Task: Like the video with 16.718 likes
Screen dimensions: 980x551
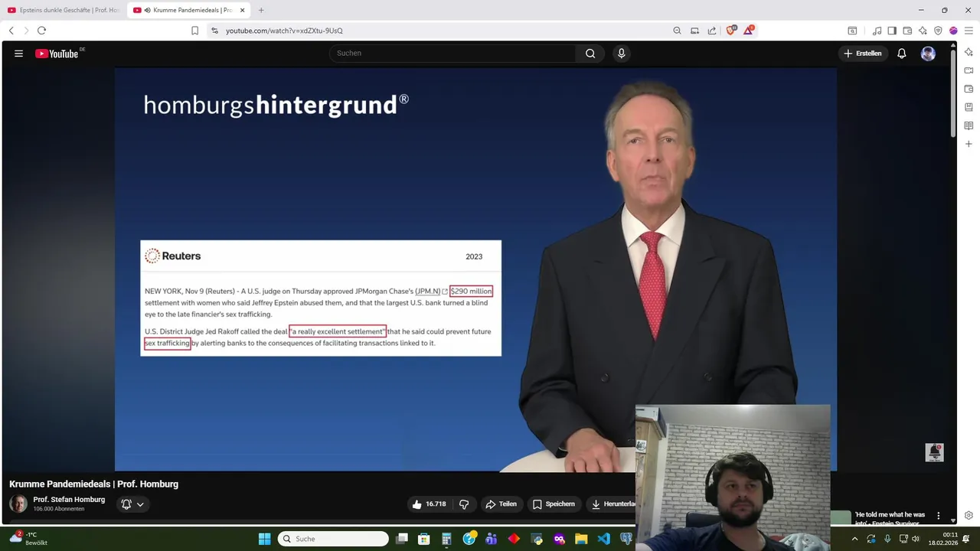Action: (429, 504)
